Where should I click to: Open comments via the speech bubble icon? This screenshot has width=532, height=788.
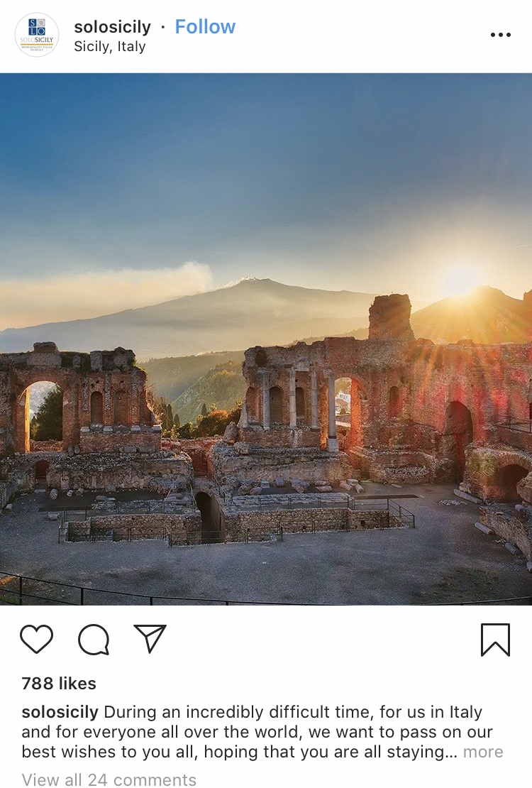click(x=94, y=639)
